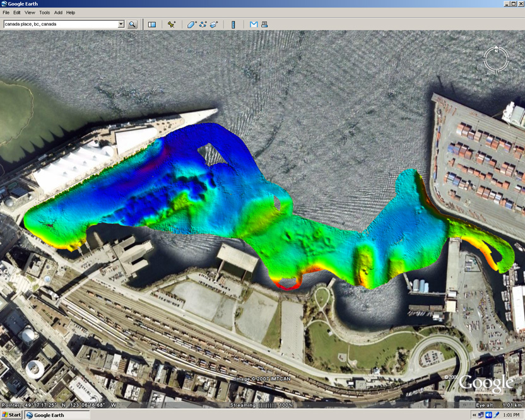Open the Tools menu
The height and width of the screenshot is (420, 525).
tap(44, 13)
